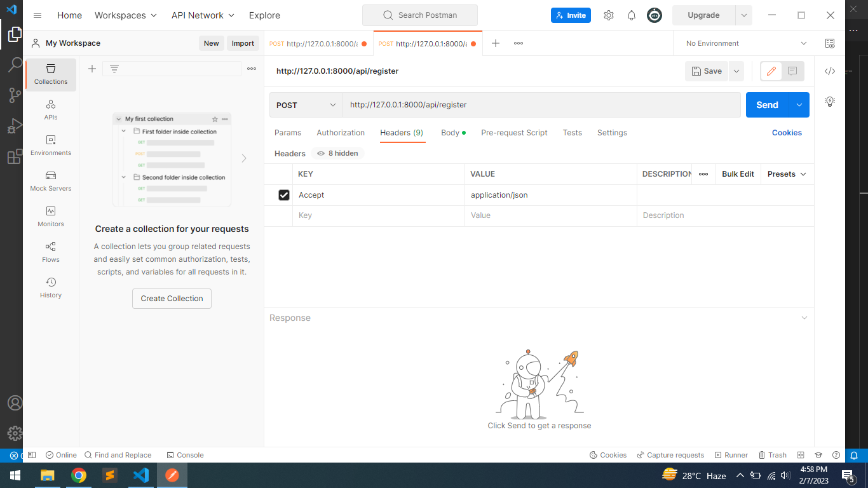This screenshot has height=488, width=868.
Task: Open the collections panel three-dot options
Action: coord(252,69)
